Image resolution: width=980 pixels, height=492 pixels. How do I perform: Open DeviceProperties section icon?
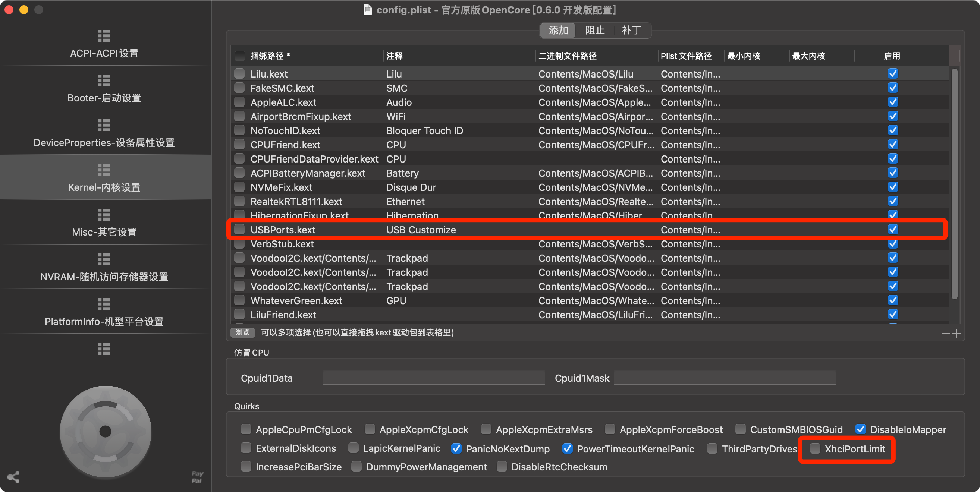(104, 125)
